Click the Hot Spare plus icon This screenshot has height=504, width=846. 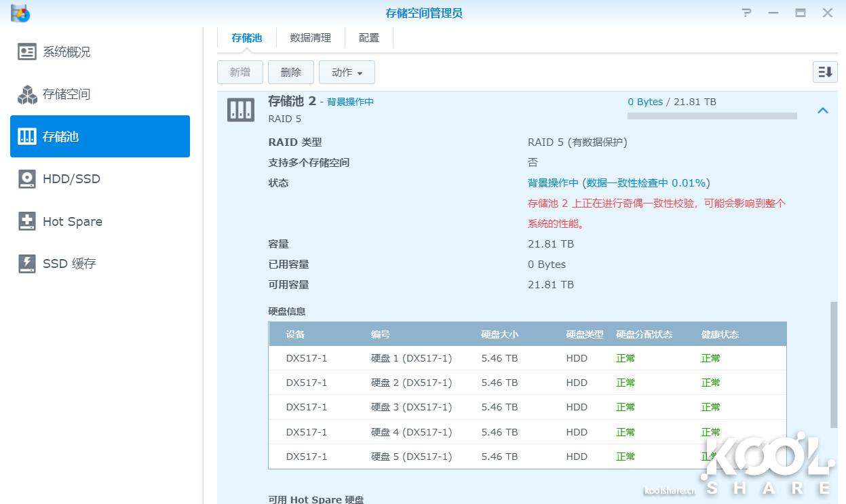coord(27,221)
